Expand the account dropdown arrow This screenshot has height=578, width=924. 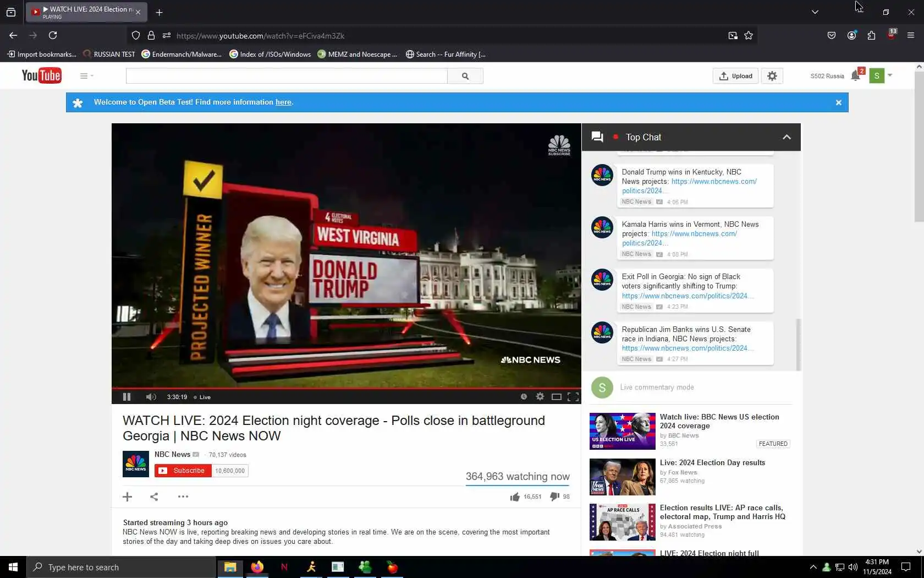pos(890,75)
